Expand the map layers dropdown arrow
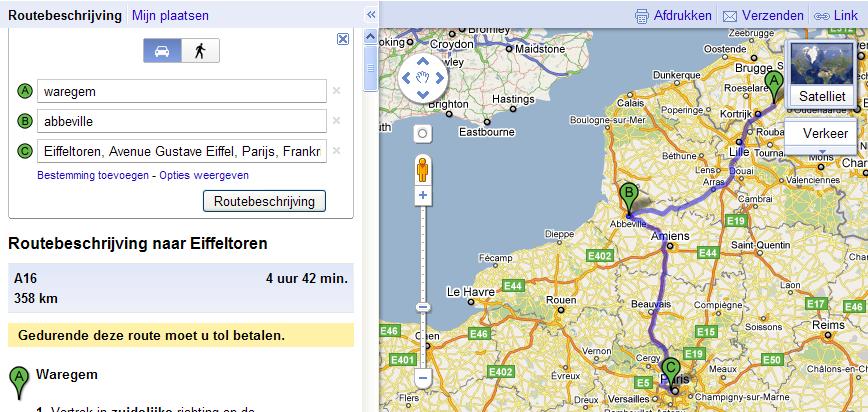 [822, 151]
